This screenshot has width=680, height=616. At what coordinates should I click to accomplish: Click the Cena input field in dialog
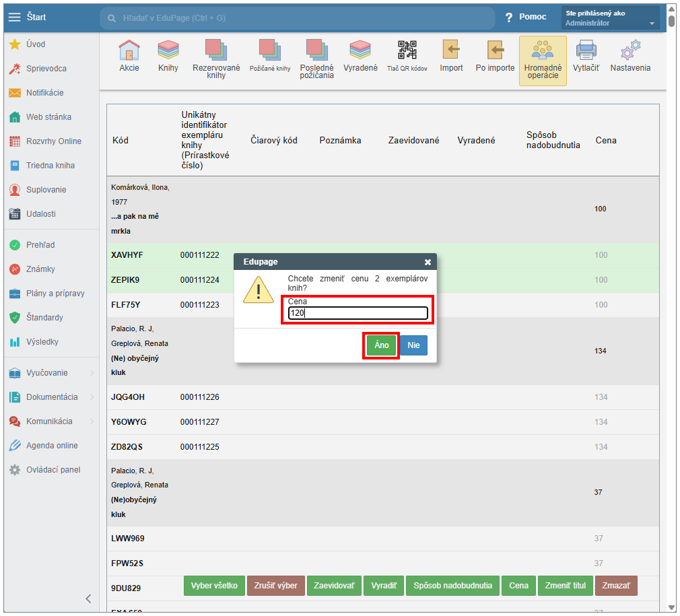[x=358, y=313]
